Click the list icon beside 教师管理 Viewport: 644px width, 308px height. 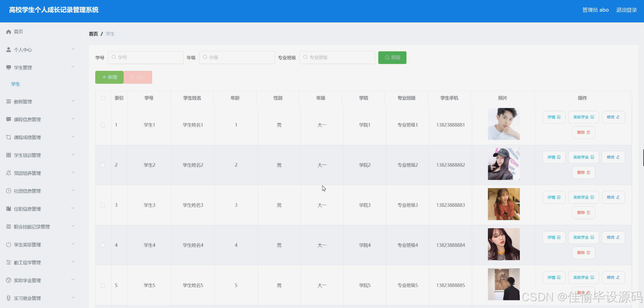coord(9,102)
